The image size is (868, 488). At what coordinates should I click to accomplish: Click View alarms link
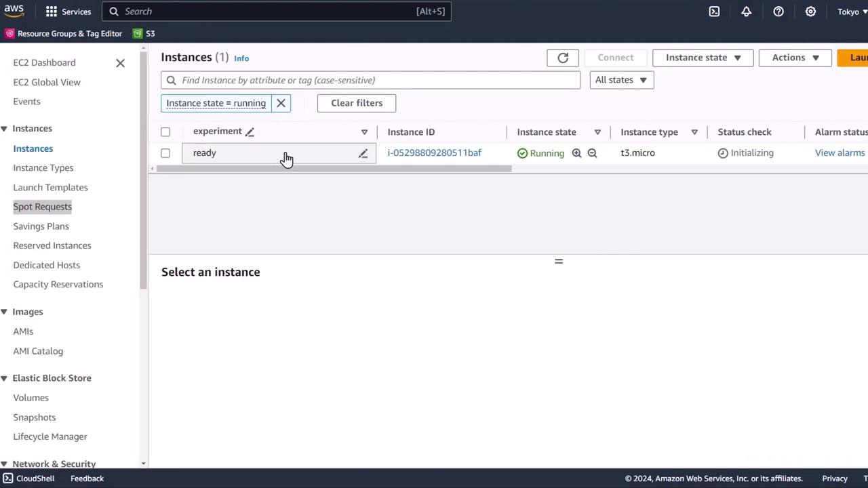click(x=840, y=153)
